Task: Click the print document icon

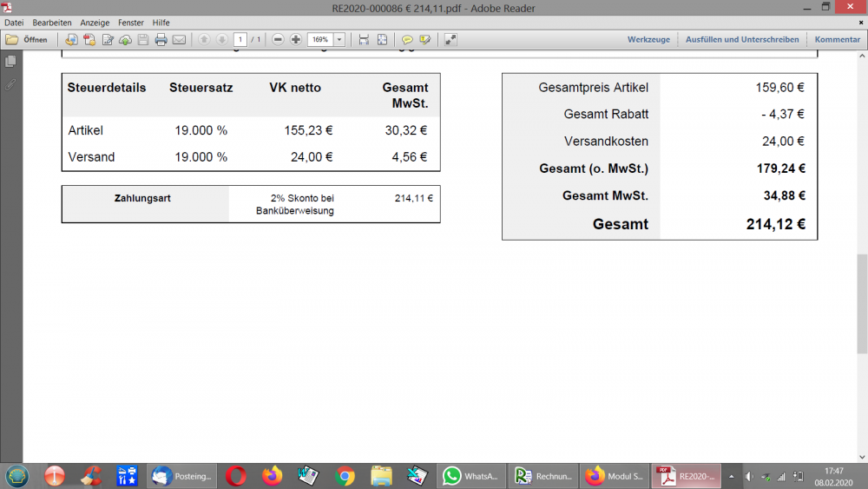Action: pos(161,39)
